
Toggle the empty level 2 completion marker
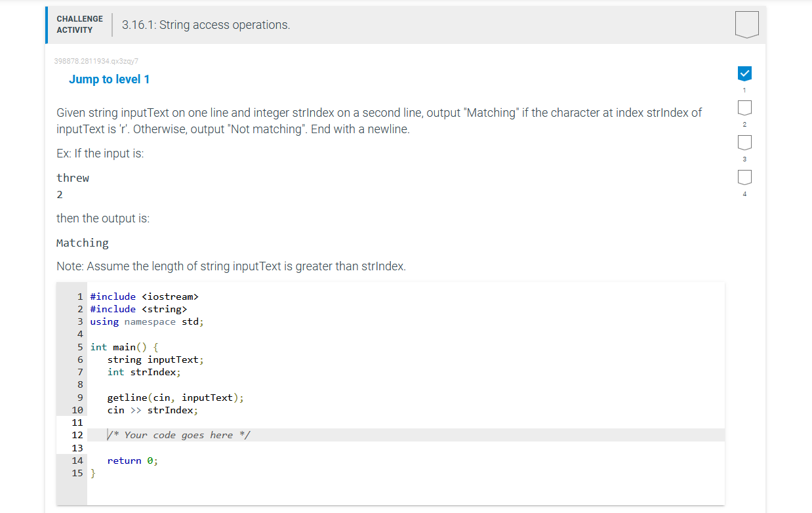tap(744, 107)
